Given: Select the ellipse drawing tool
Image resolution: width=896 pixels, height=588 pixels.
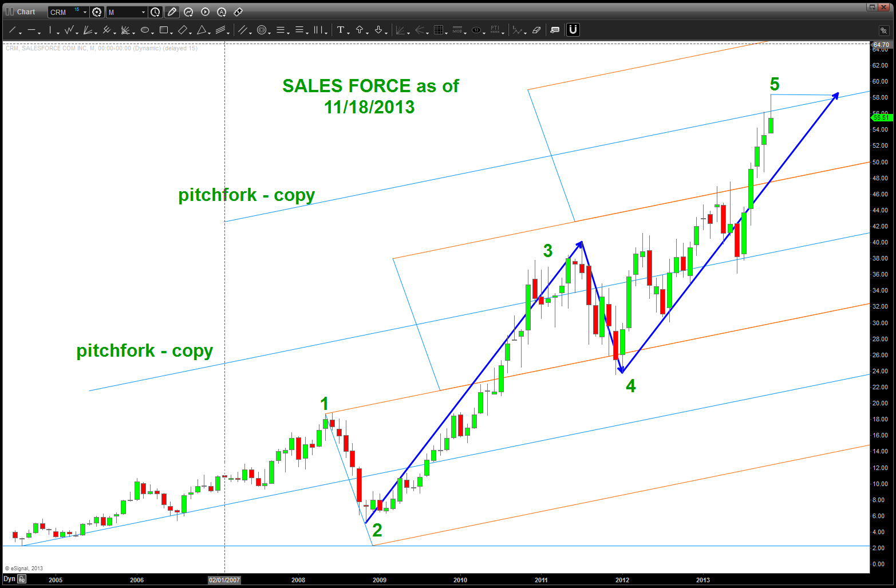Looking at the screenshot, I should (x=145, y=30).
